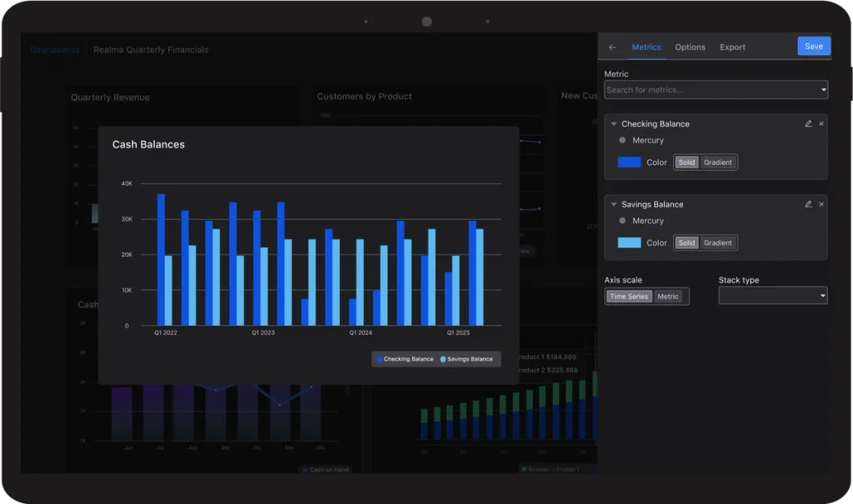Switch to the Options tab
Viewport: 853px width, 504px height.
click(690, 47)
